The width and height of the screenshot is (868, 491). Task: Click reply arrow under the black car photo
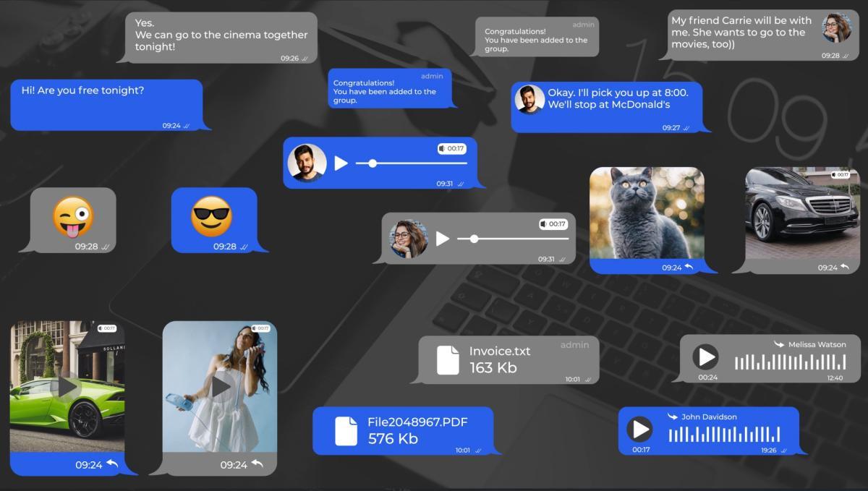pos(844,268)
